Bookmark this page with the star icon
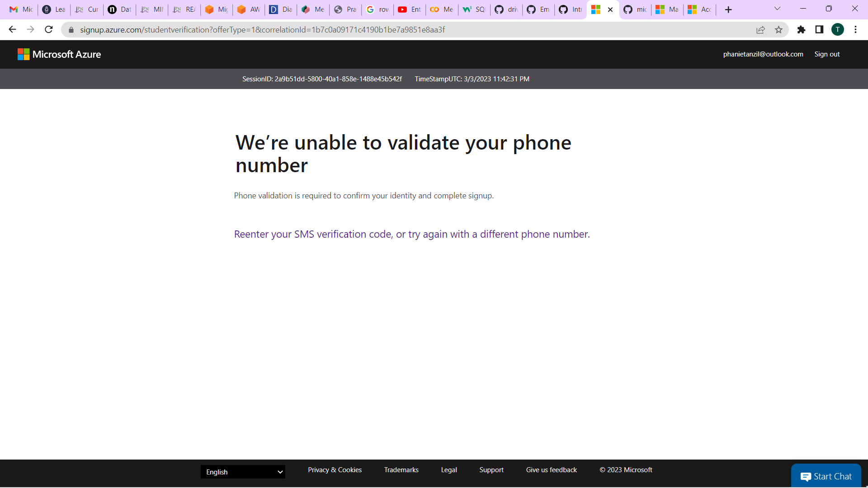The height and width of the screenshot is (488, 868). pyautogui.click(x=779, y=29)
